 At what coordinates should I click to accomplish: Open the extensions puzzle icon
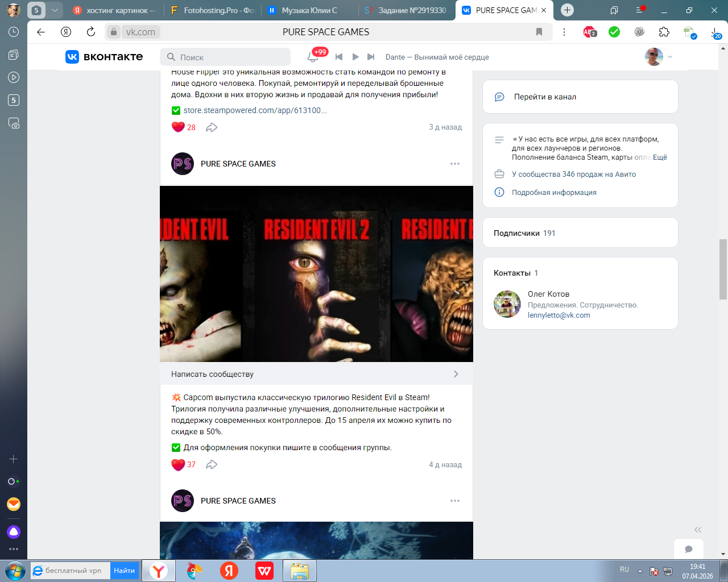(x=664, y=32)
